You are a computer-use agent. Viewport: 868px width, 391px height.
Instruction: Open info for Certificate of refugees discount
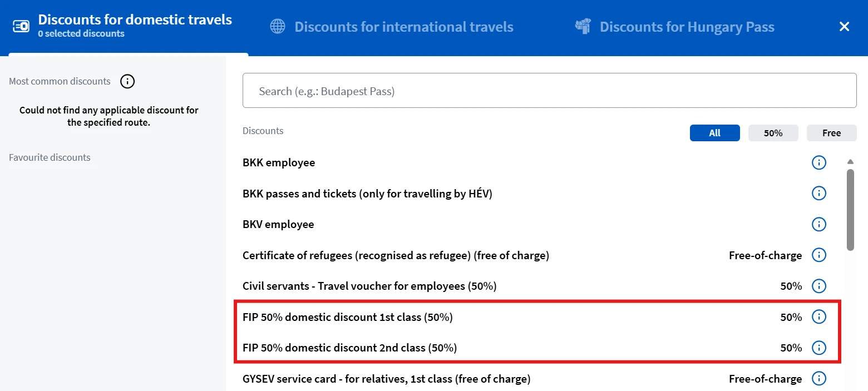pos(818,255)
